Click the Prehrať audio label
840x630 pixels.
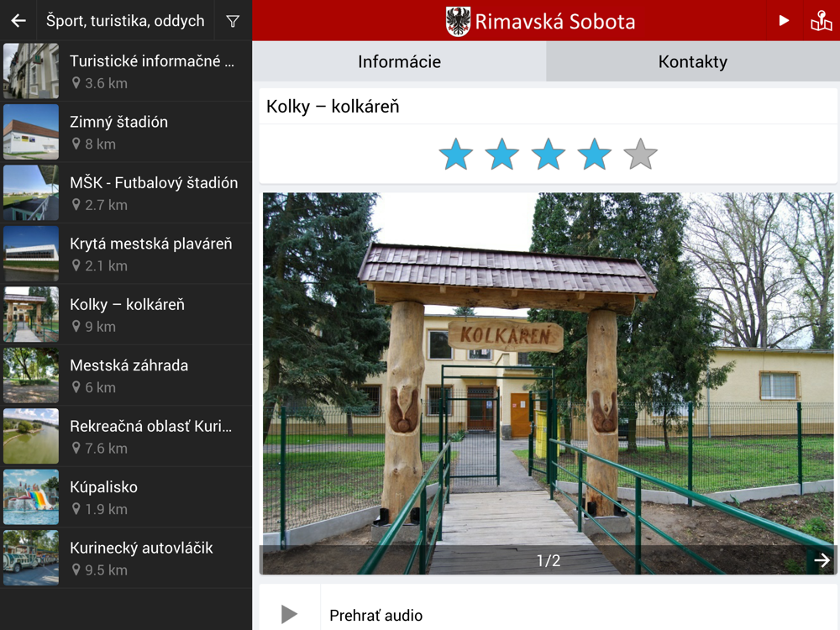pyautogui.click(x=375, y=615)
